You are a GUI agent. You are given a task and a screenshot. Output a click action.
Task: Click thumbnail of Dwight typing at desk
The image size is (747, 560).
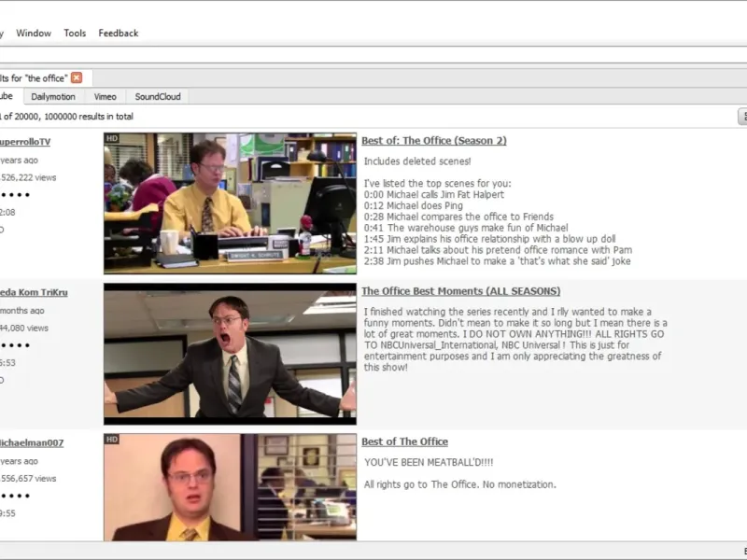point(230,203)
